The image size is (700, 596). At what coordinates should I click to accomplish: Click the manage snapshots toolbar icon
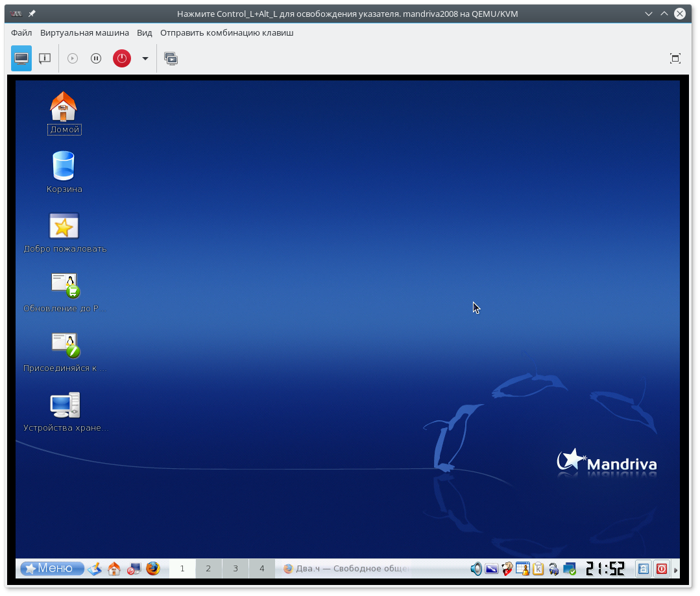[x=171, y=58]
